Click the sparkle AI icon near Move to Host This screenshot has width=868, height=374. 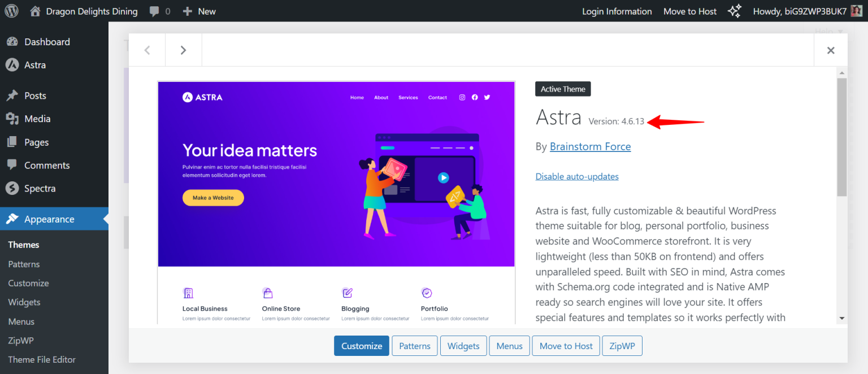click(734, 11)
